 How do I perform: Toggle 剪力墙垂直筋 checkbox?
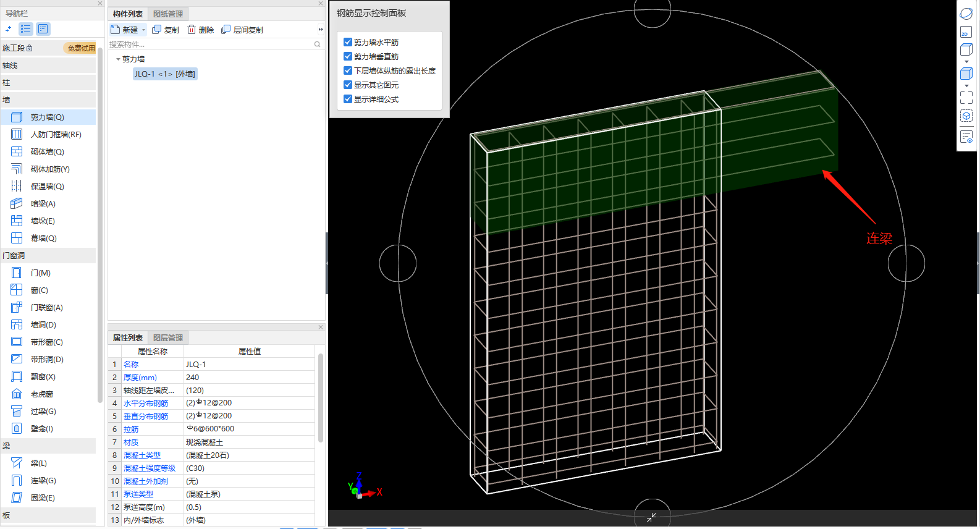[x=348, y=56]
